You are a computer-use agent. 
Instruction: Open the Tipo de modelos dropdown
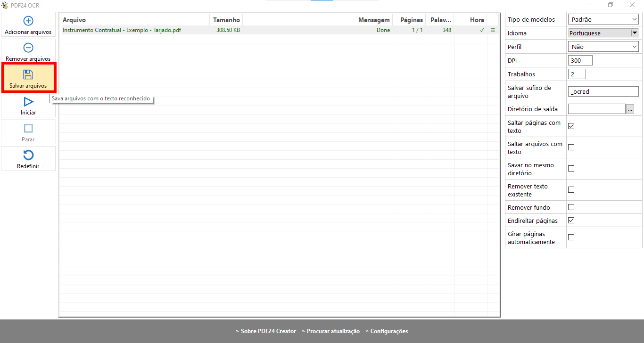tap(603, 19)
